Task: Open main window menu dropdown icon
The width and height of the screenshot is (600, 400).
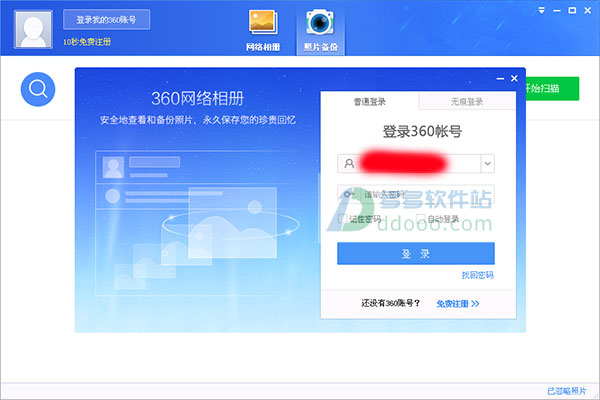Action: (541, 10)
